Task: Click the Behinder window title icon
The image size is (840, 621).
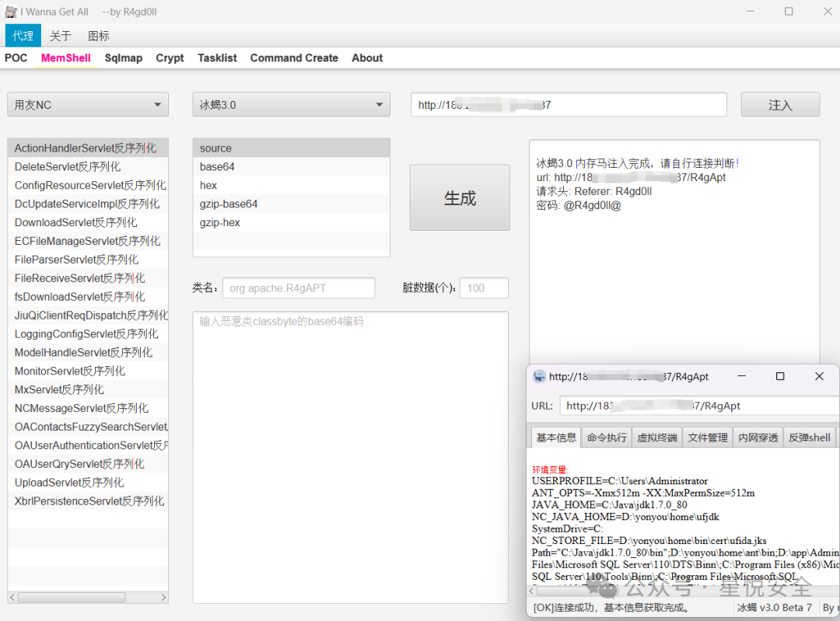Action: [x=539, y=376]
